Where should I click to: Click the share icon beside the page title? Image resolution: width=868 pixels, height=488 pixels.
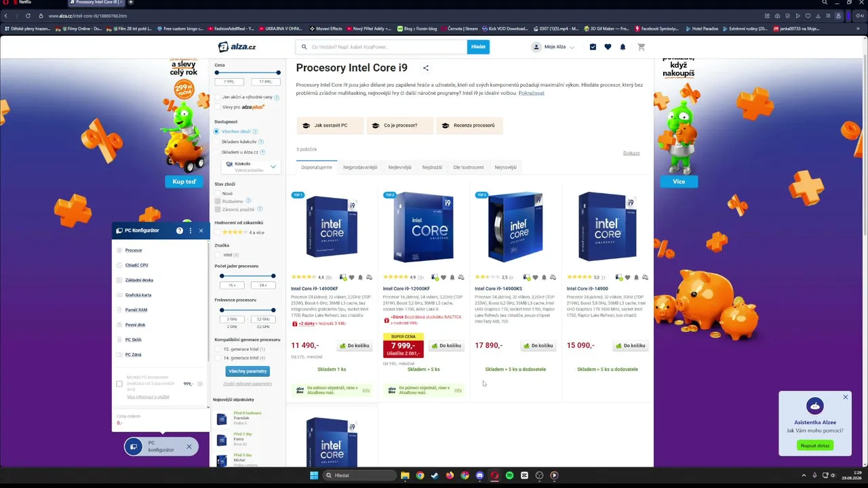tap(426, 68)
